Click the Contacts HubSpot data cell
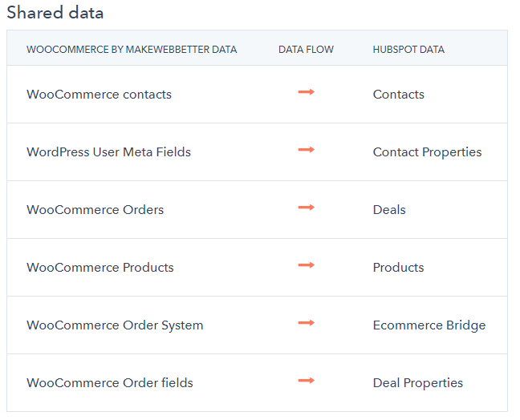520x420 pixels. [x=399, y=95]
